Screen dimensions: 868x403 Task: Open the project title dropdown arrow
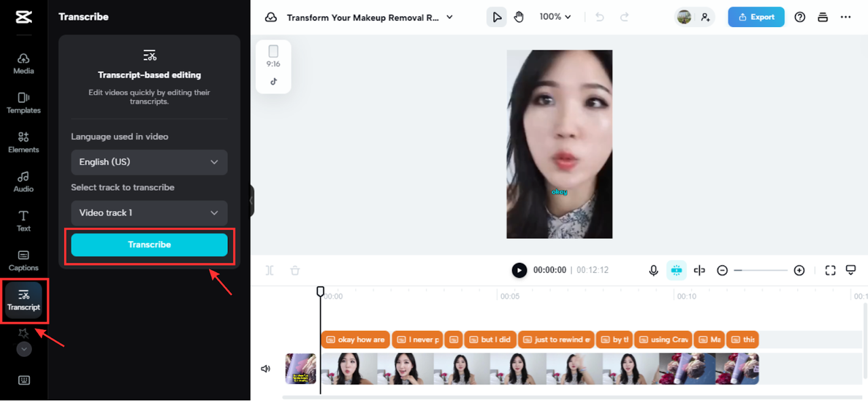click(x=450, y=17)
